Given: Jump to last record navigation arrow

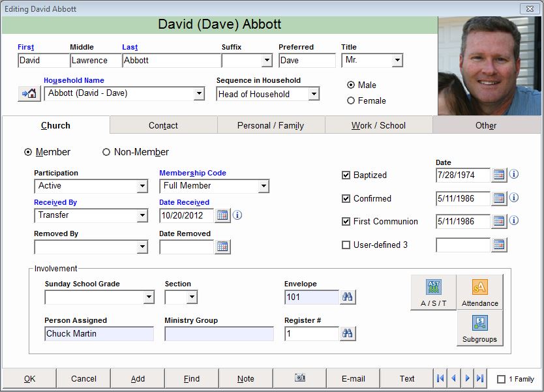Looking at the screenshot, I should [x=481, y=378].
